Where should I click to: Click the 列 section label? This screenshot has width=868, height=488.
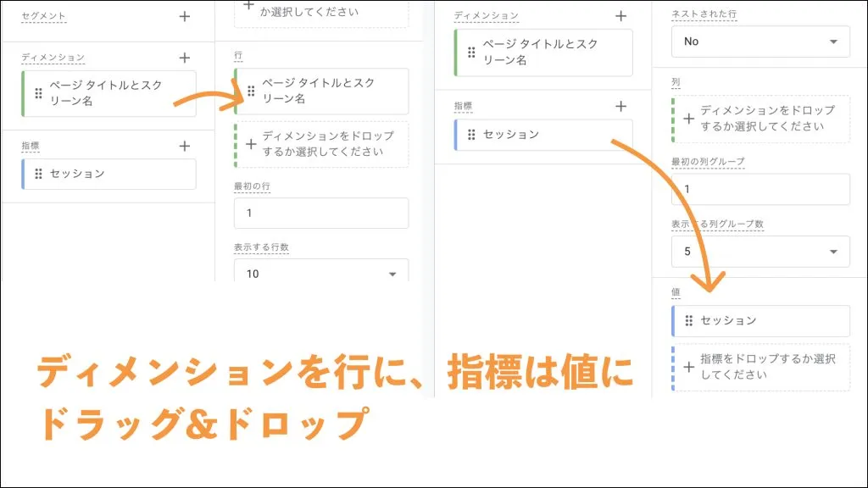click(x=676, y=82)
